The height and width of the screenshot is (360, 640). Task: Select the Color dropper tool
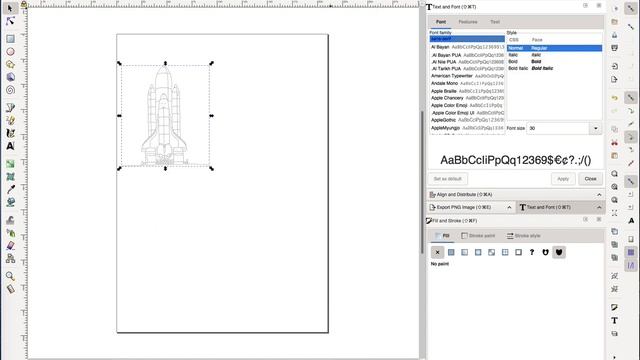pyautogui.click(x=10, y=189)
